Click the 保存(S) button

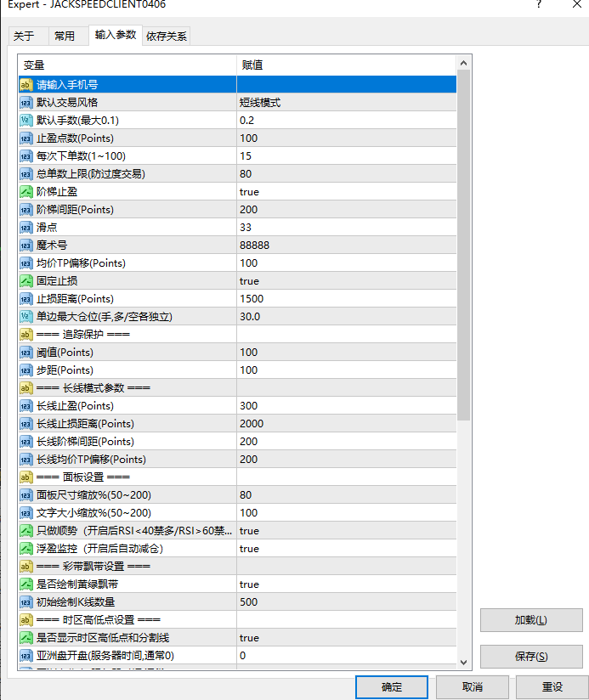[531, 656]
